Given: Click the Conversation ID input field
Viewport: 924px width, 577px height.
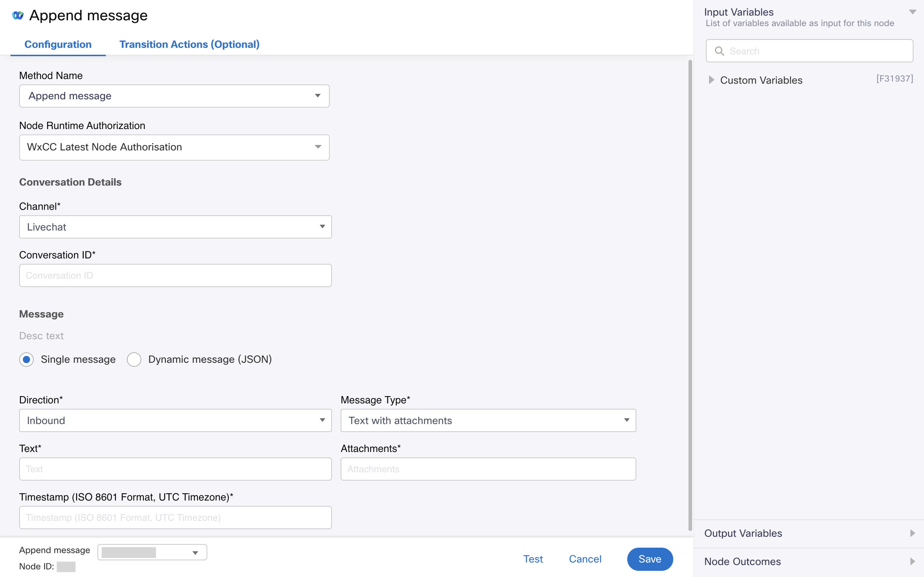Looking at the screenshot, I should click(175, 275).
